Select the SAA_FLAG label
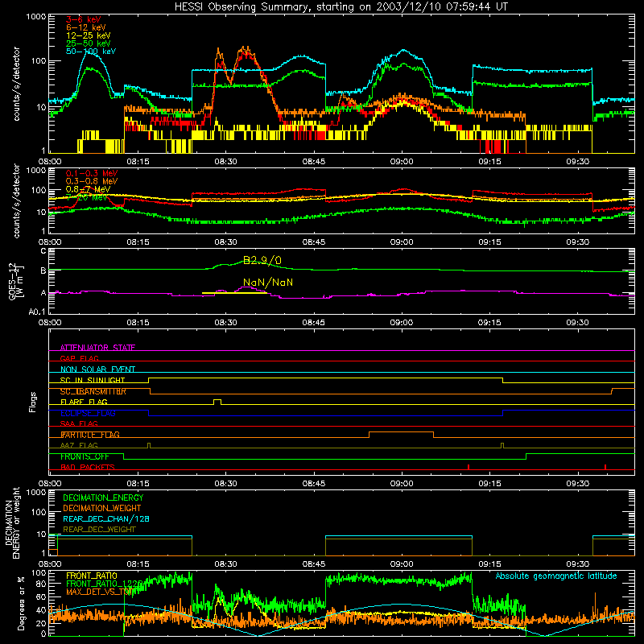This screenshot has height=644, width=644. point(79,423)
